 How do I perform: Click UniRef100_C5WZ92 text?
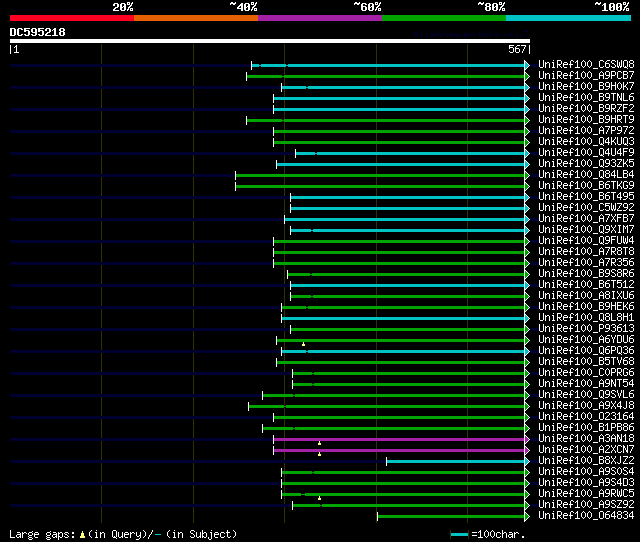point(586,207)
